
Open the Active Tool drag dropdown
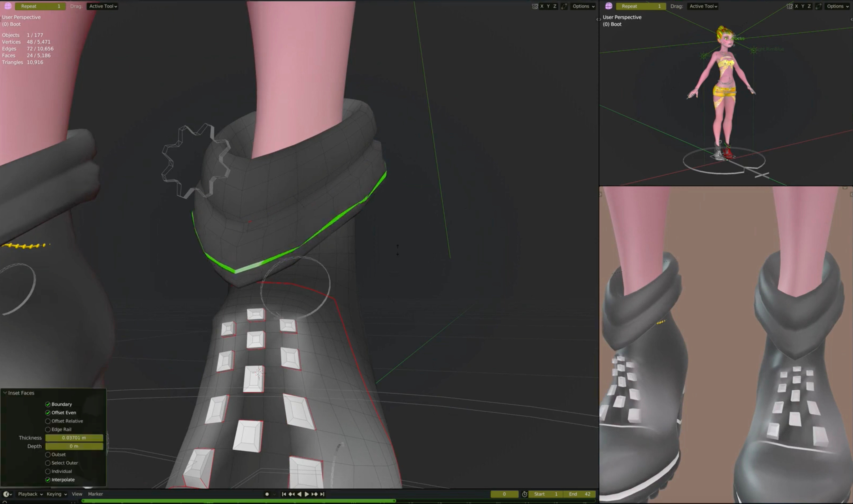(x=102, y=6)
